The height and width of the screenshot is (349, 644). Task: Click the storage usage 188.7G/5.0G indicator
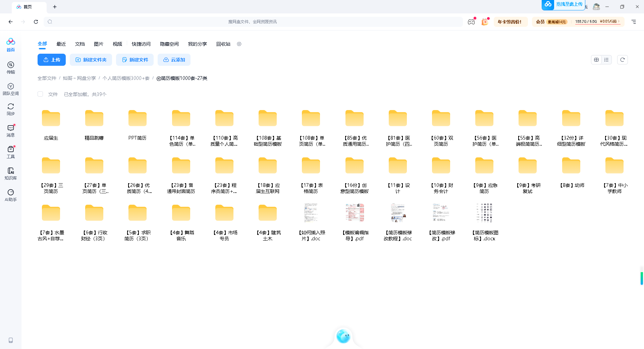click(x=586, y=21)
